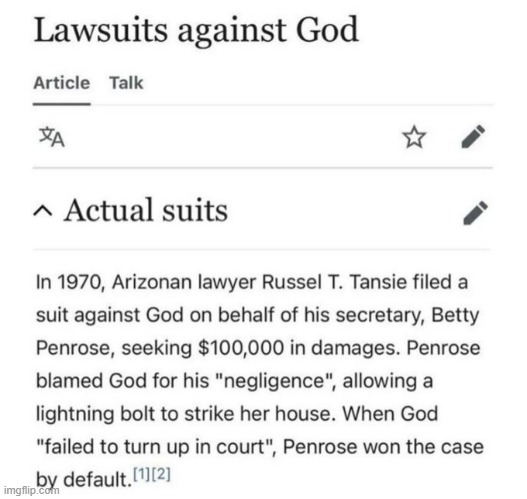Image resolution: width=527 pixels, height=499 pixels.
Task: Collapse the Actual suits section chevron
Action: tap(43, 211)
